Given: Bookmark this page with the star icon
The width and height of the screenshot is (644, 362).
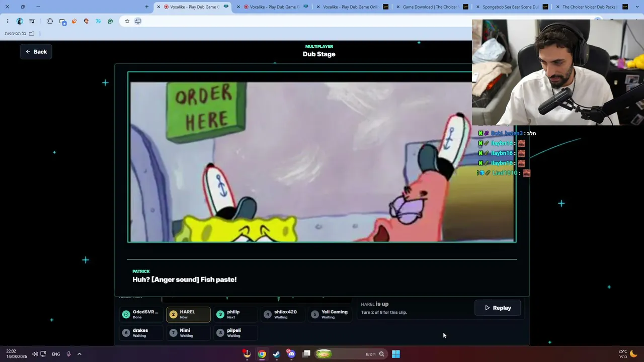Looking at the screenshot, I should [127, 21].
